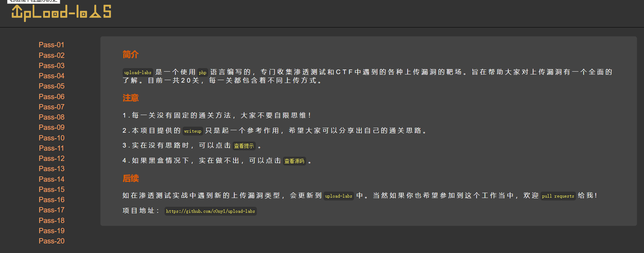Open Pass-05 level
The width and height of the screenshot is (644, 253).
[x=51, y=86]
